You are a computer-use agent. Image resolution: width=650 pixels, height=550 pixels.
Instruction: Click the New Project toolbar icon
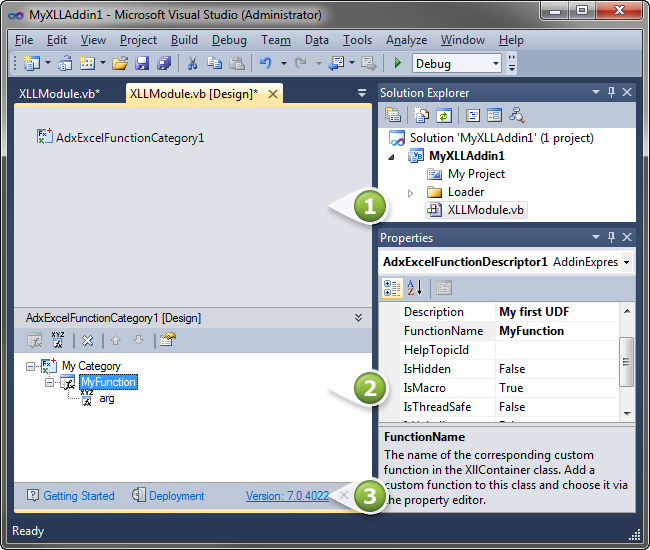(32, 63)
